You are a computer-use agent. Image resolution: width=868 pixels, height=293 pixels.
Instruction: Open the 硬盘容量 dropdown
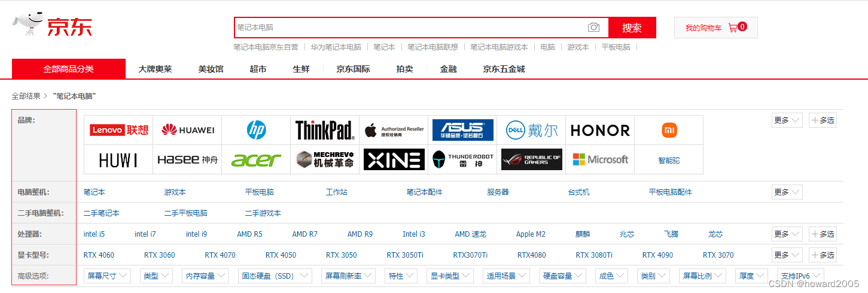pos(562,276)
